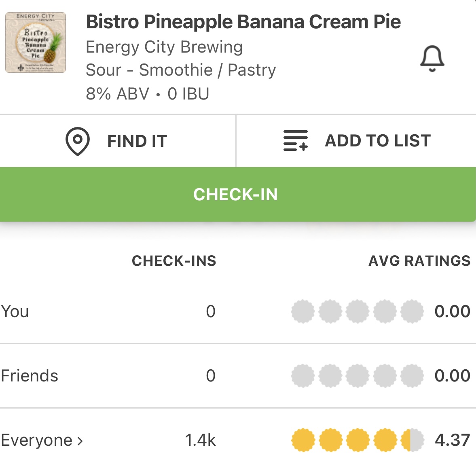The height and width of the screenshot is (466, 476).
Task: Click the Everyone 1.4k check-ins count
Action: [200, 440]
